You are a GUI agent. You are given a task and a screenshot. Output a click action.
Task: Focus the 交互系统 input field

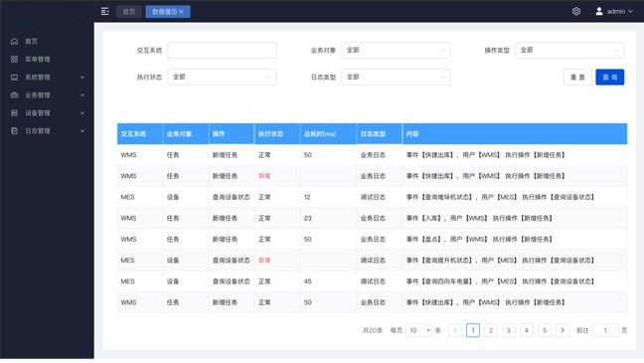click(222, 50)
